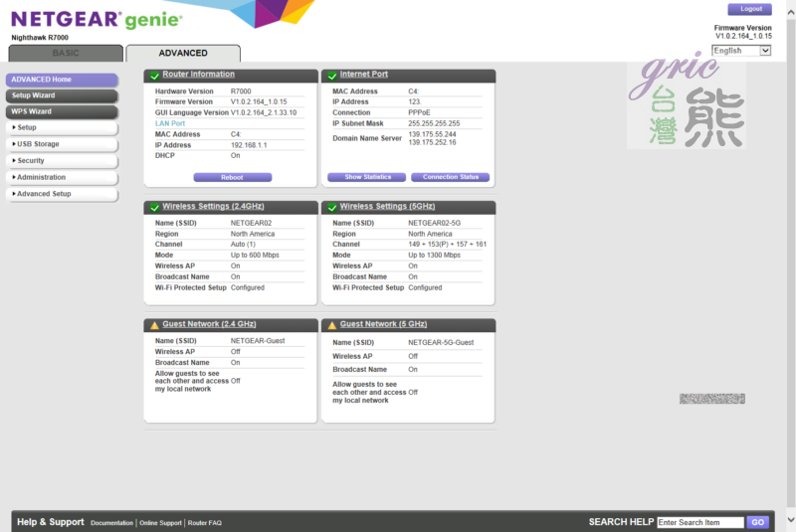Click the Reboot button
796x532 pixels.
(233, 178)
